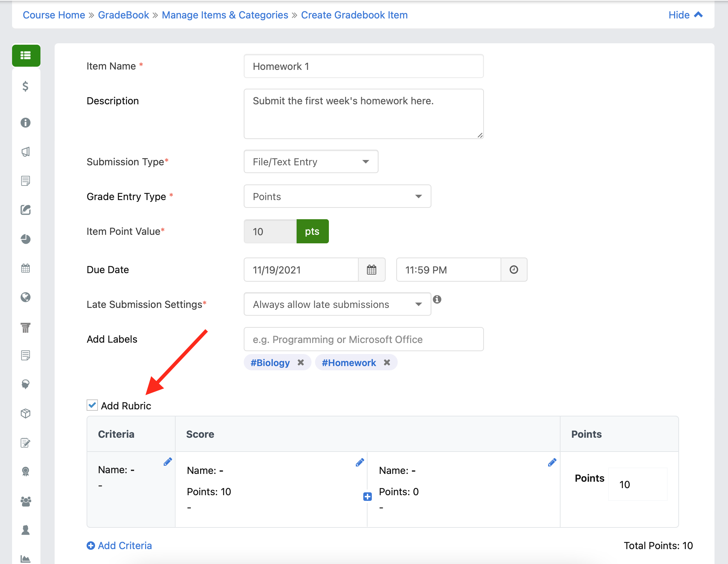Click the Late Submission info icon
Screen dimensions: 728x564
tap(437, 299)
